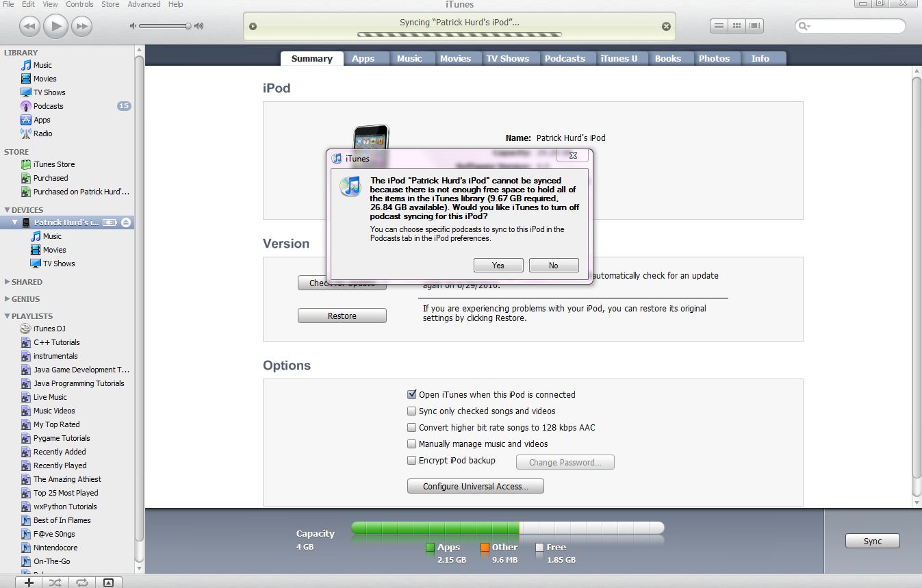The image size is (922, 588).
Task: Click the Sync button
Action: 873,541
